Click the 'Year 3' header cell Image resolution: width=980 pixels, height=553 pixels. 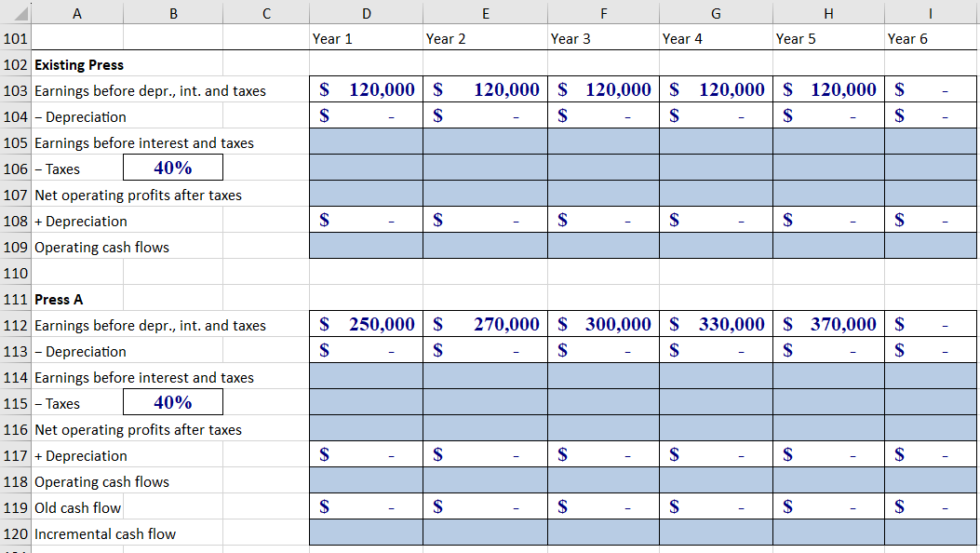(x=603, y=39)
